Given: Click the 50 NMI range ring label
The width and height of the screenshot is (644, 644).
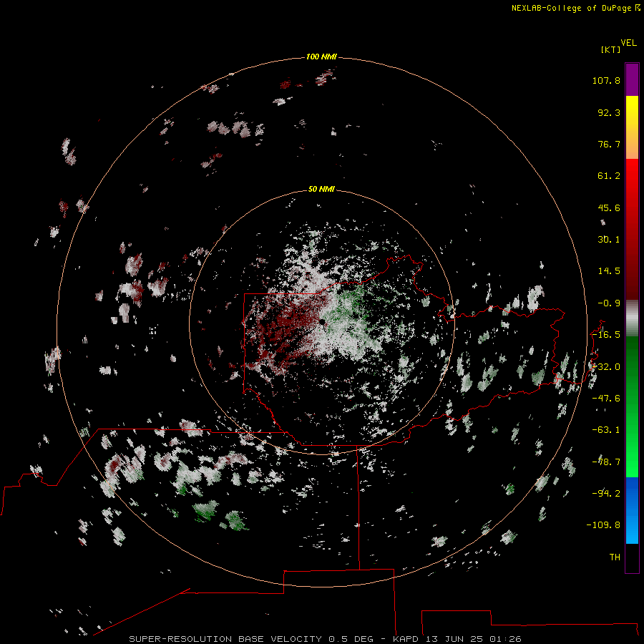Looking at the screenshot, I should click(321, 189).
